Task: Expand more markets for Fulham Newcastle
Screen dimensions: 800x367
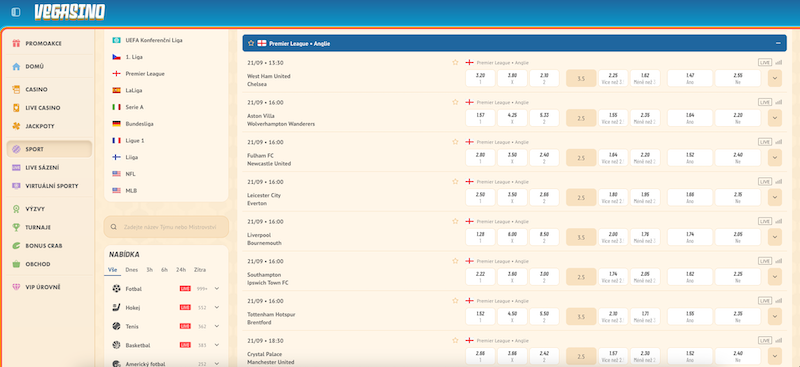Action: pos(775,158)
